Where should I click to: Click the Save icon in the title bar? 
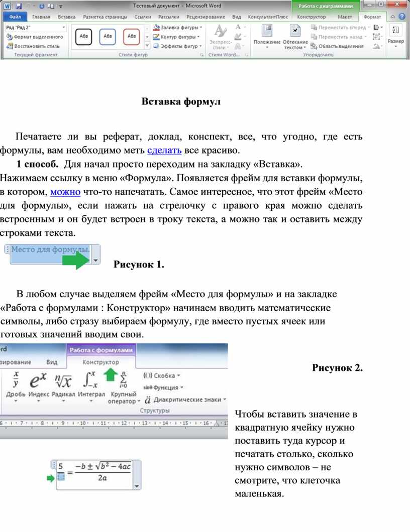pyautogui.click(x=19, y=6)
